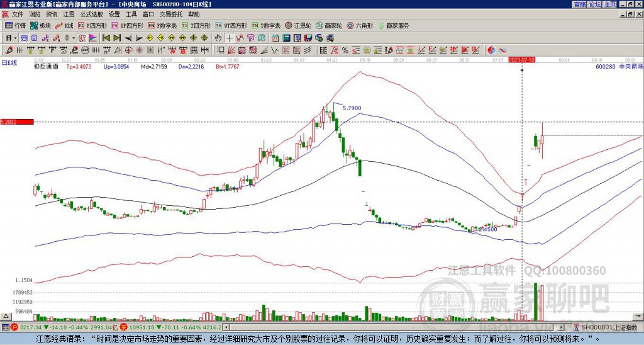The height and width of the screenshot is (345, 644).
Task: Select the hand pan tool
Action: click(218, 38)
